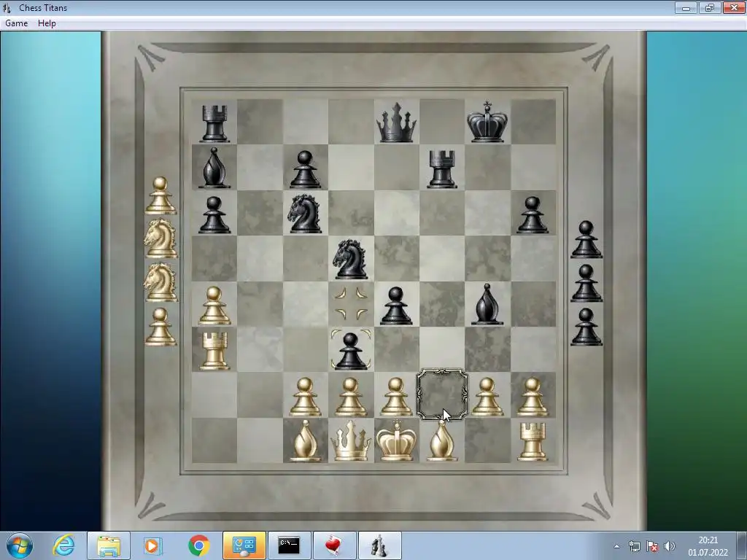Select the black knight on c6
Viewport: 747px width, 560px height.
tap(305, 214)
